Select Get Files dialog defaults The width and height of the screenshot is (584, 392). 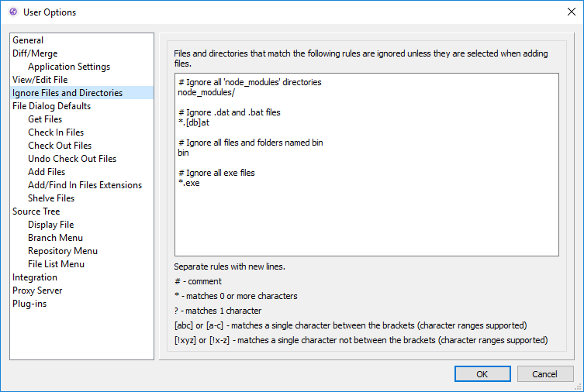click(x=45, y=119)
